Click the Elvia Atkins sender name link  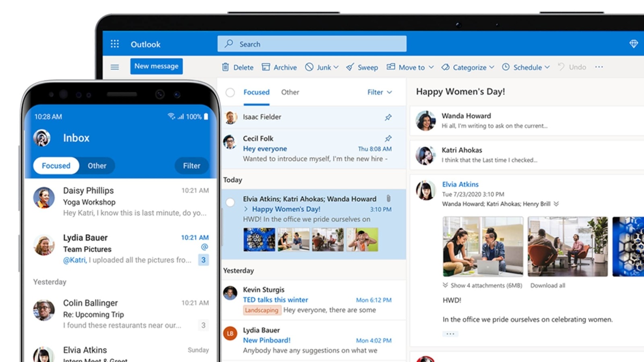coord(460,184)
